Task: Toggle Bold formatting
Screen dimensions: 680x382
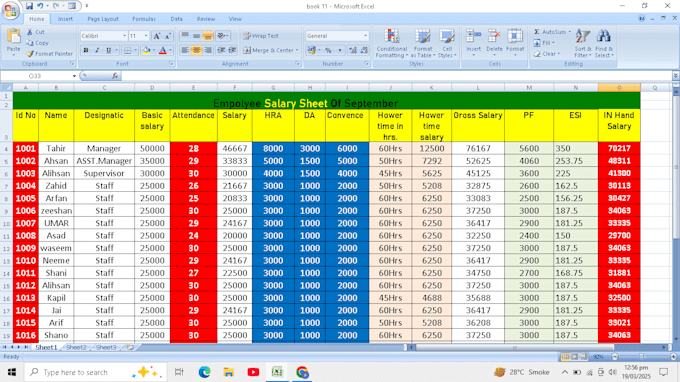Action: (x=86, y=50)
